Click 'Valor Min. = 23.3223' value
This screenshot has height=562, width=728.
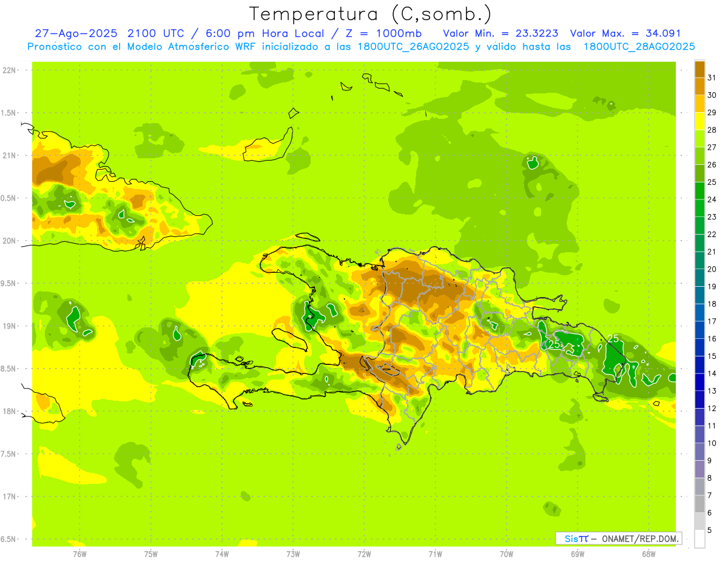500,33
